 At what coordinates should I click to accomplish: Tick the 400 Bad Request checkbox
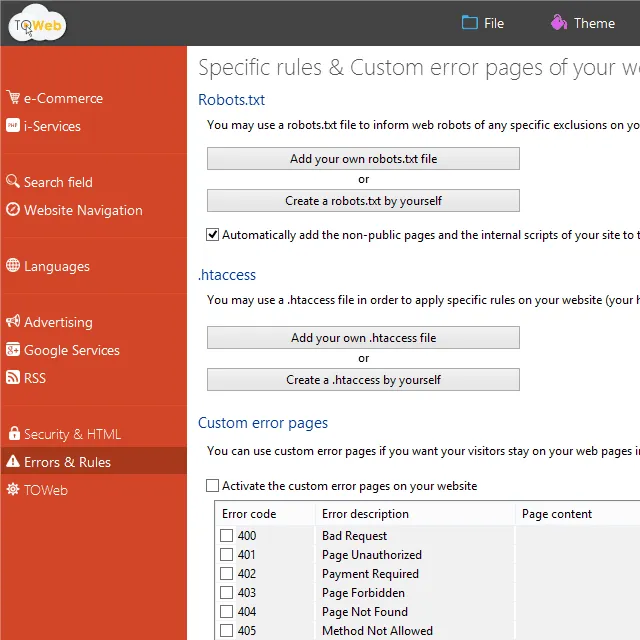(x=226, y=536)
